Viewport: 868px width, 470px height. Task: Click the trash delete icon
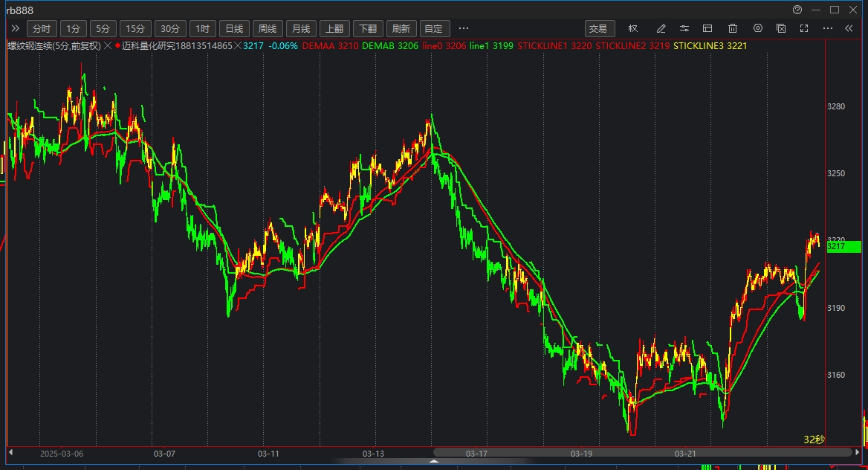pos(733,28)
